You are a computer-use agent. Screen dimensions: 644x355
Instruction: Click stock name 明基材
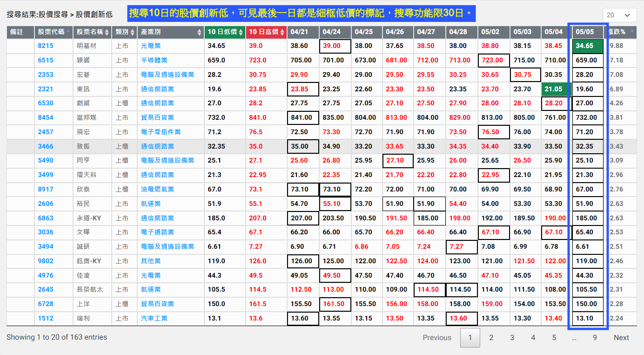pyautogui.click(x=87, y=46)
